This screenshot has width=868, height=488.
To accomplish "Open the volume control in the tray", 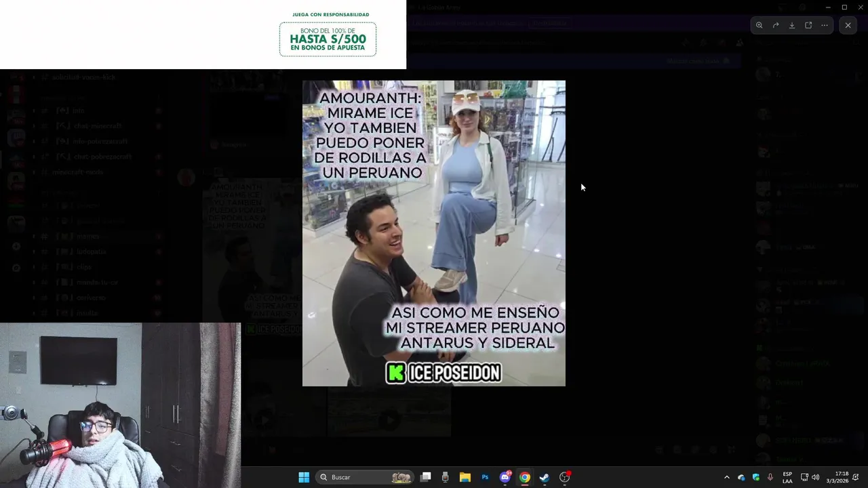I will (815, 477).
